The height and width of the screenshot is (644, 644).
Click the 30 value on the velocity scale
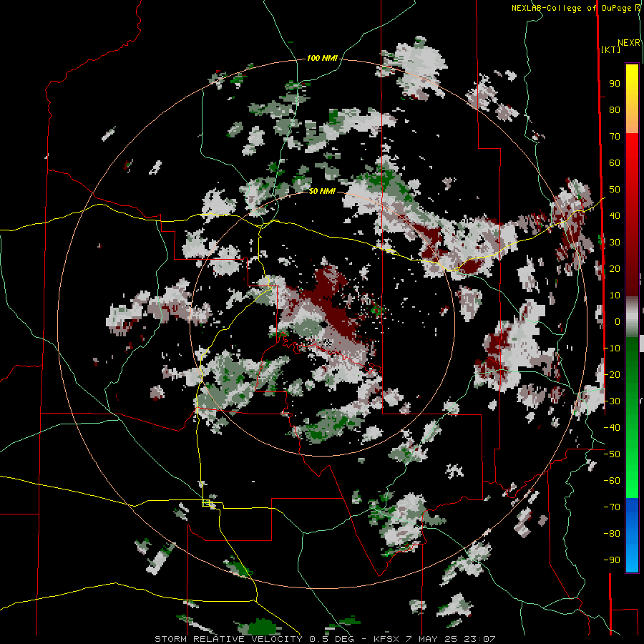(x=615, y=243)
